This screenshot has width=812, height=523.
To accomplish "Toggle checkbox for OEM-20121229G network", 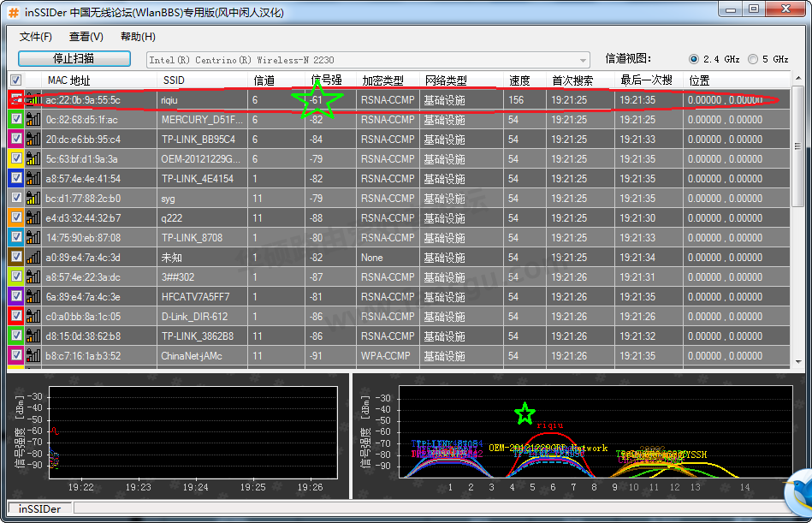I will pos(16,159).
